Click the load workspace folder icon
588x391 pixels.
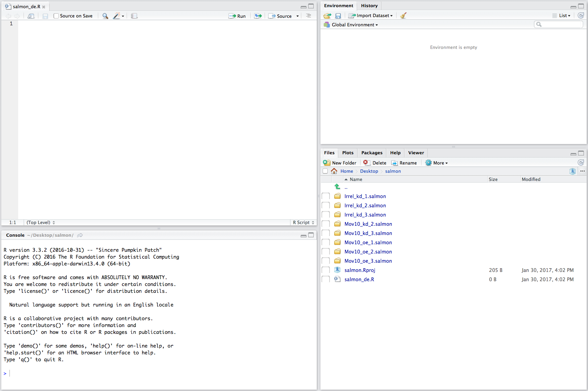tap(327, 16)
